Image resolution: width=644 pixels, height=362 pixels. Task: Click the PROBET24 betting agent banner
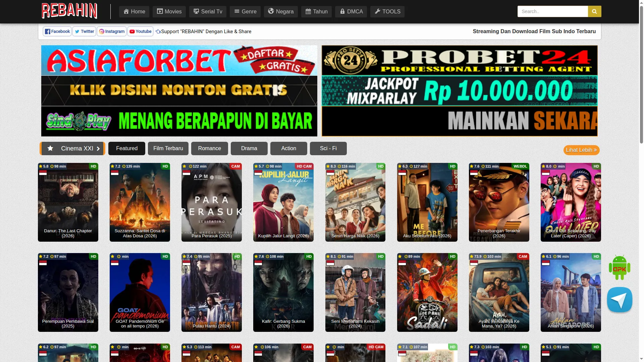point(460,60)
